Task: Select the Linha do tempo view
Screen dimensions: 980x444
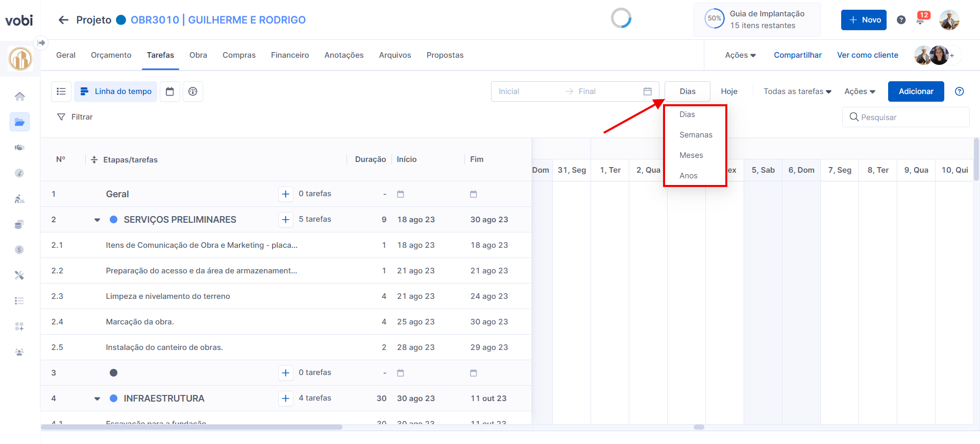Action: (x=116, y=91)
